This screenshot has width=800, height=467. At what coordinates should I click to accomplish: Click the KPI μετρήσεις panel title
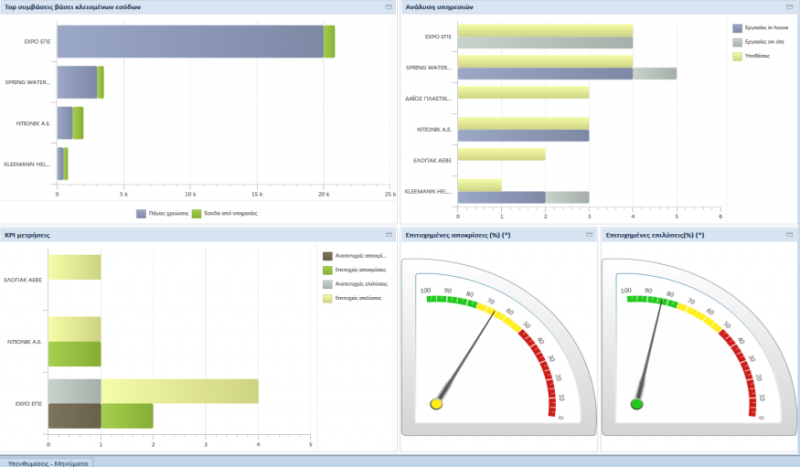[x=27, y=235]
